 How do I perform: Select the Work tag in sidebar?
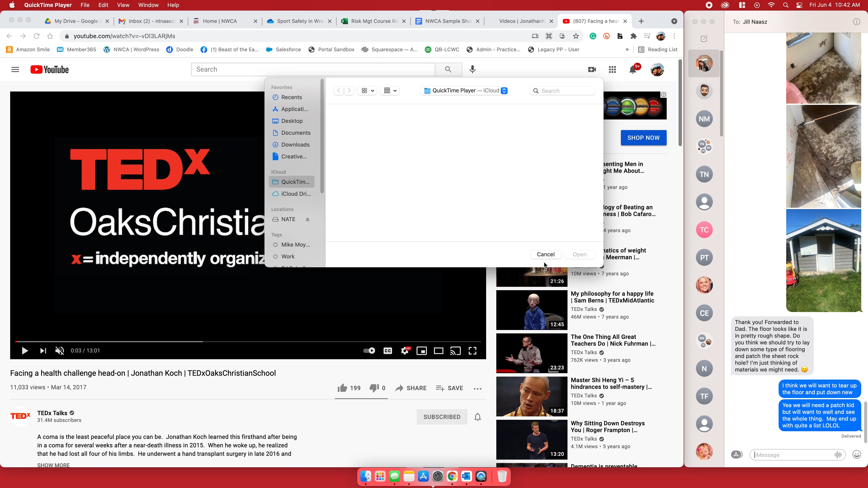[x=291, y=257]
